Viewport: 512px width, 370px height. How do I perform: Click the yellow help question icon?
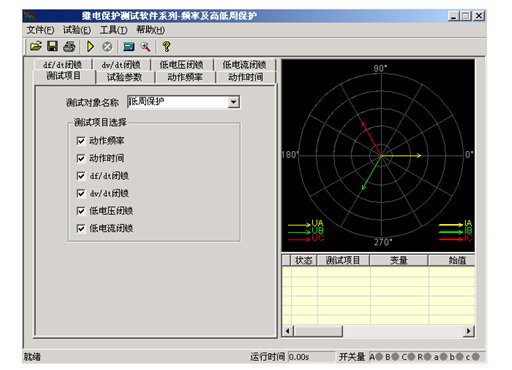[166, 47]
